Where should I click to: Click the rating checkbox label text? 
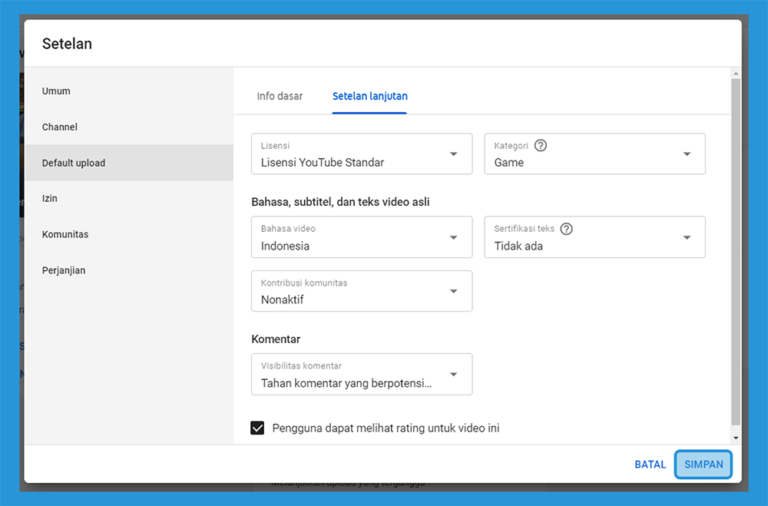385,428
